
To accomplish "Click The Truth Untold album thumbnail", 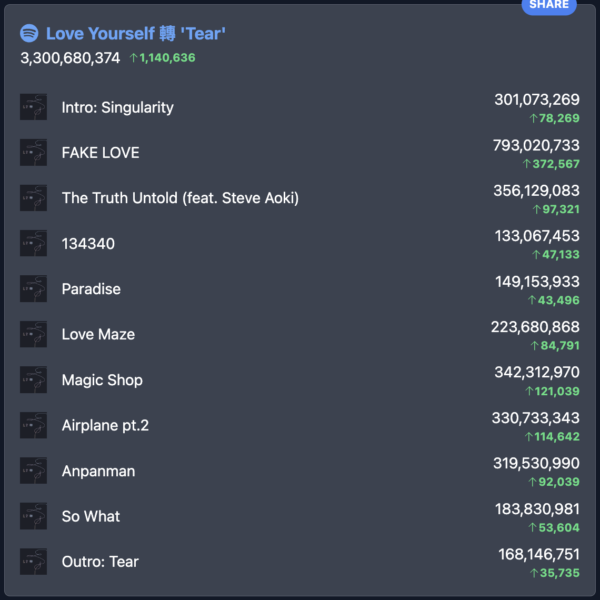I will click(33, 198).
